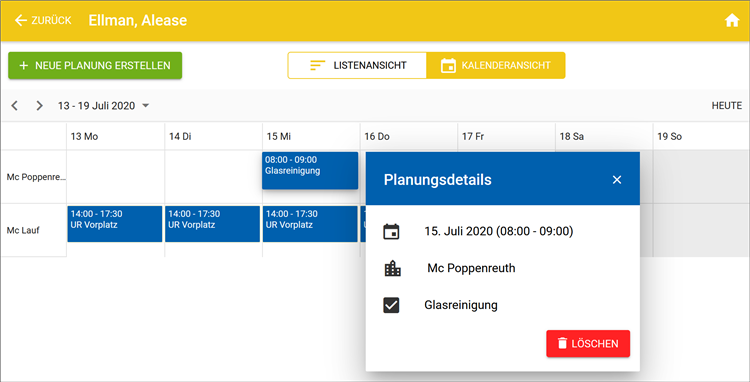
Task: Open the 13 - 19 Juli 2020 date dropdown
Action: (x=103, y=106)
